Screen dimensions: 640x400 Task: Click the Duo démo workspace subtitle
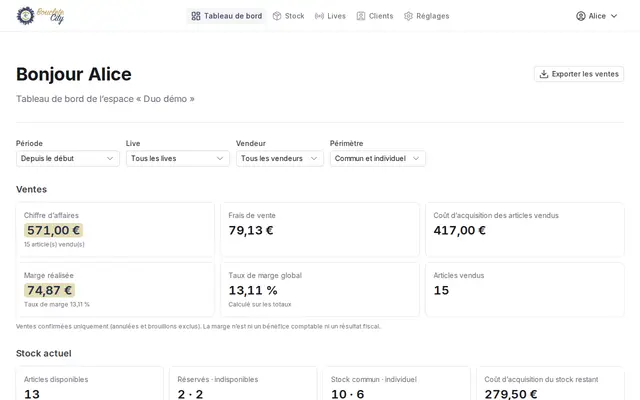(x=105, y=99)
